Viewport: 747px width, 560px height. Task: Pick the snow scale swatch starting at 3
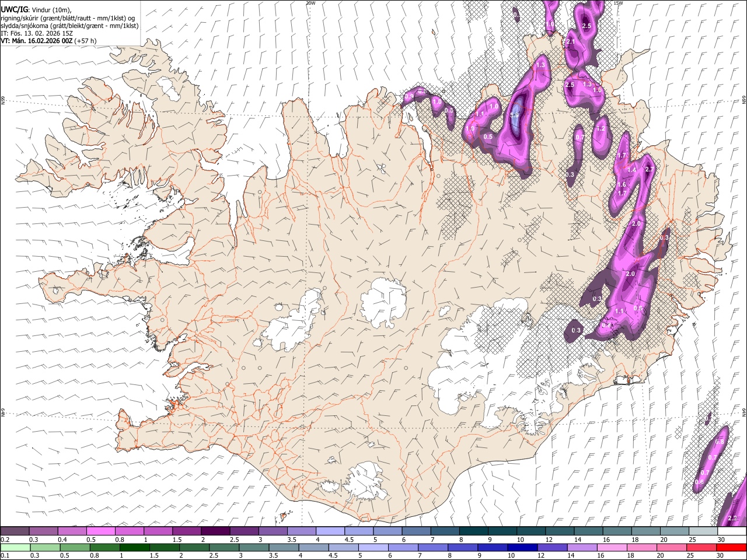point(273,531)
